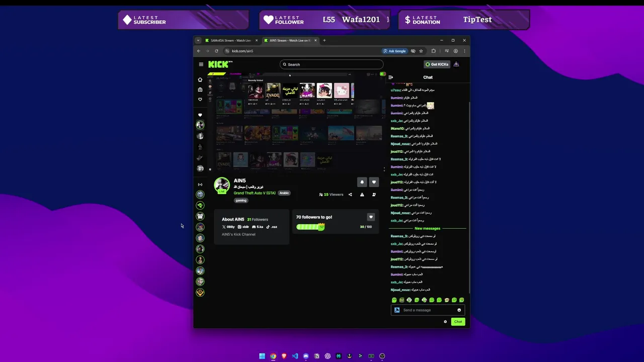Screen dimensions: 644x362
Task: Click the AIN5 channel avatar
Action: tap(222, 185)
